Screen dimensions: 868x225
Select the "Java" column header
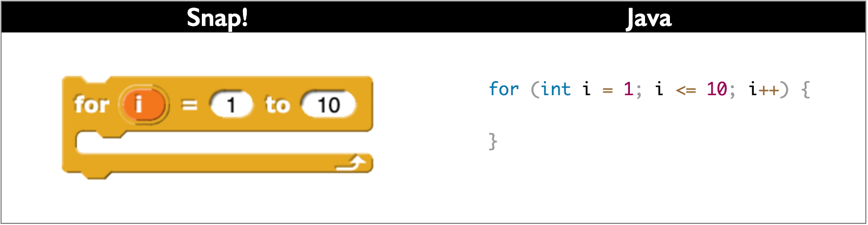click(648, 18)
